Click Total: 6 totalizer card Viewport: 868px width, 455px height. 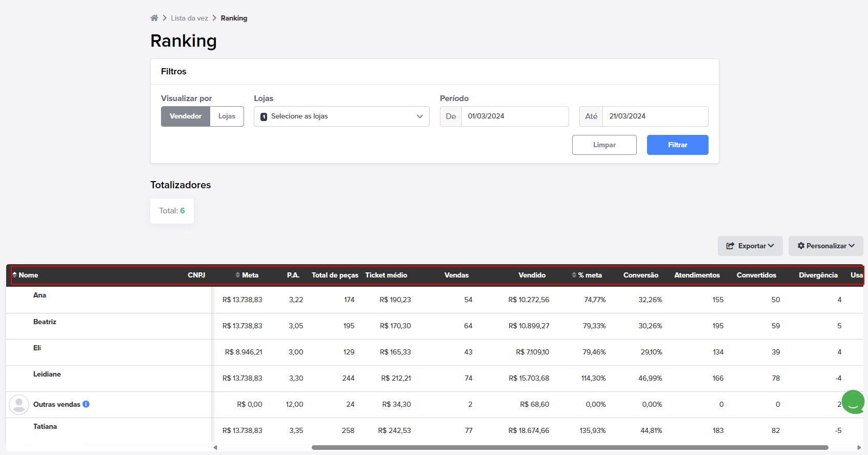(172, 211)
